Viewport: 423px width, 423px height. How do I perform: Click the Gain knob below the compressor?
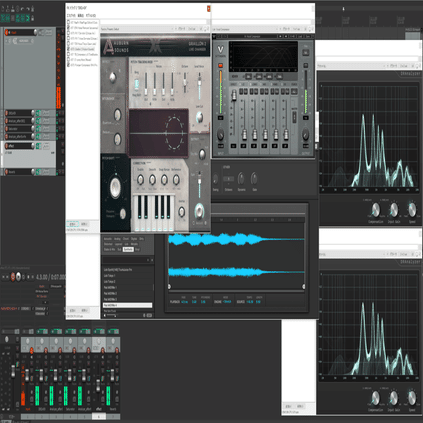[254, 179]
